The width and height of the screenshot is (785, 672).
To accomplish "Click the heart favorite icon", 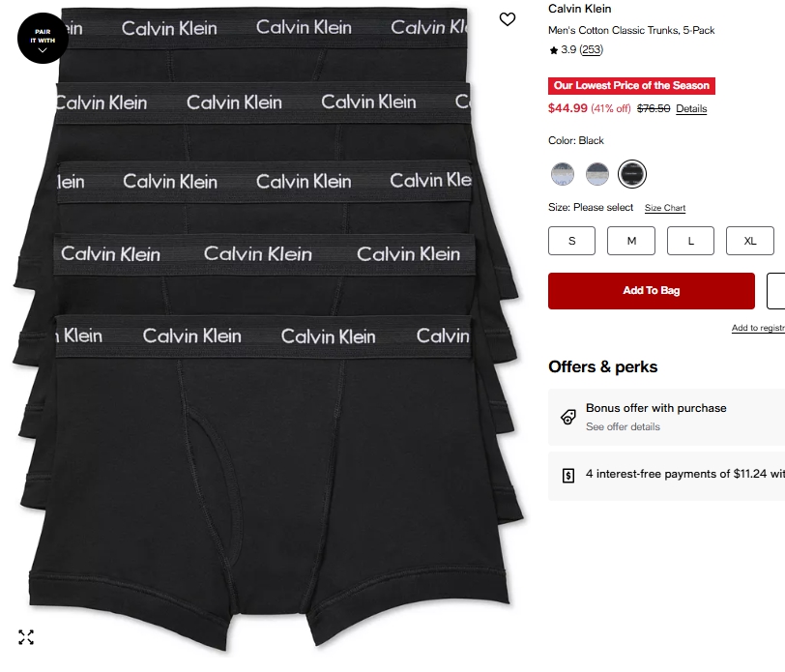I will tap(508, 19).
